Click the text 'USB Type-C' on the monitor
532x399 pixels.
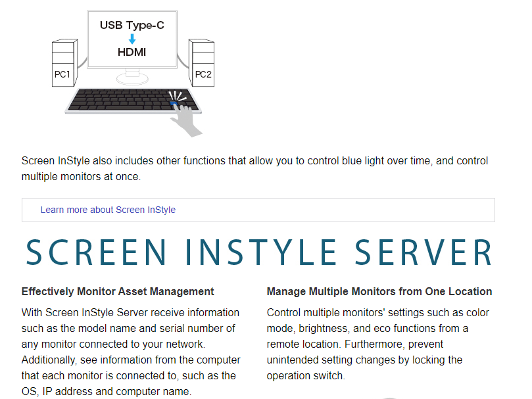[132, 25]
